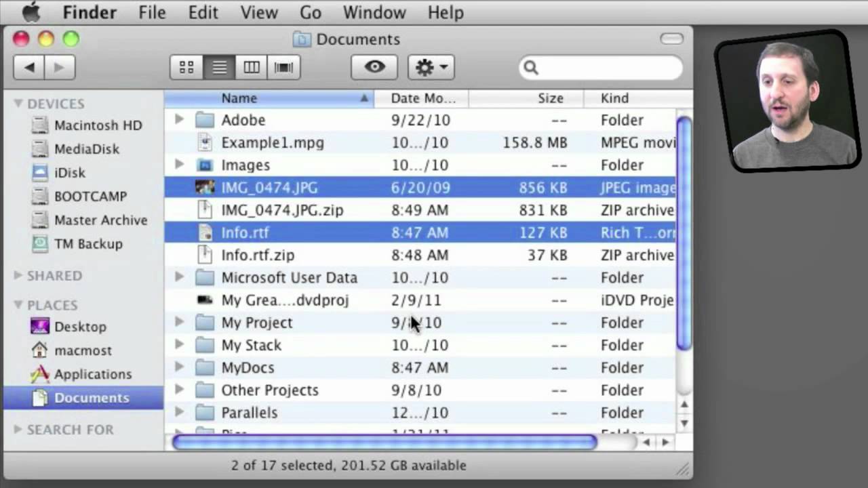Open Quick Look with the eye button
868x488 pixels.
tap(374, 66)
